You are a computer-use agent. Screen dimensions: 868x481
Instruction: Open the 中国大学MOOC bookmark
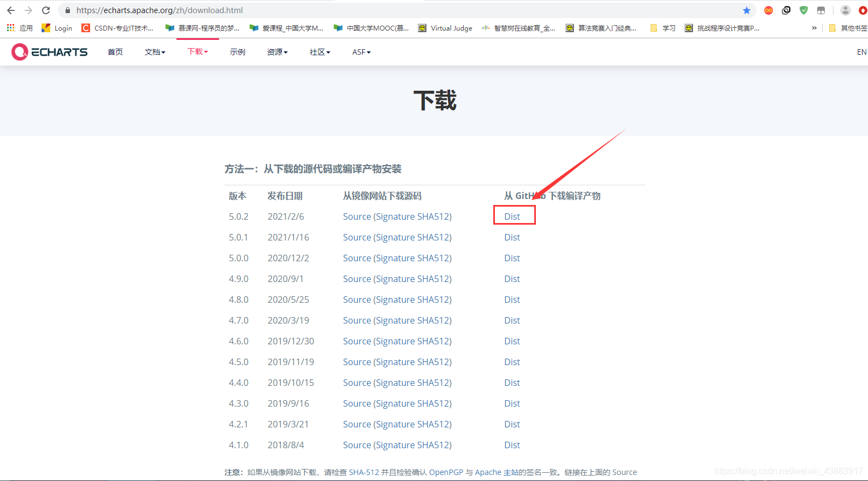point(371,28)
